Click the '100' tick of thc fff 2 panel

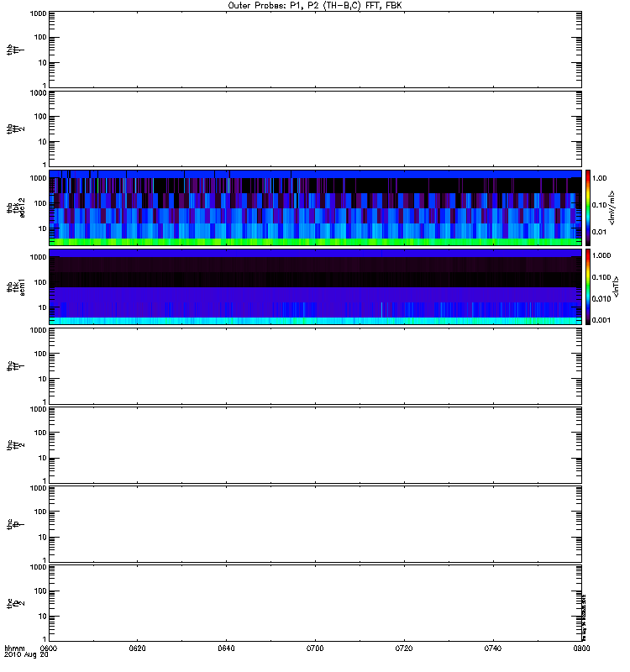40,433
